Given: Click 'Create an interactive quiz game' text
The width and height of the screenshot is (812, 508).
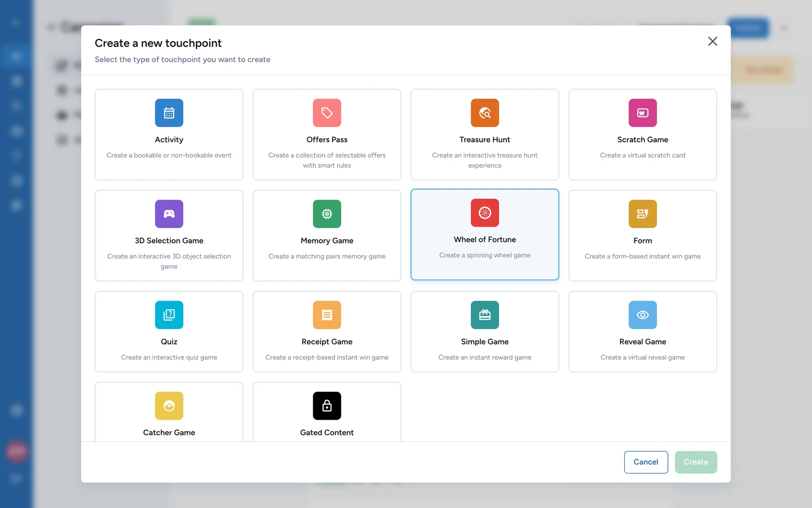Looking at the screenshot, I should [169, 358].
